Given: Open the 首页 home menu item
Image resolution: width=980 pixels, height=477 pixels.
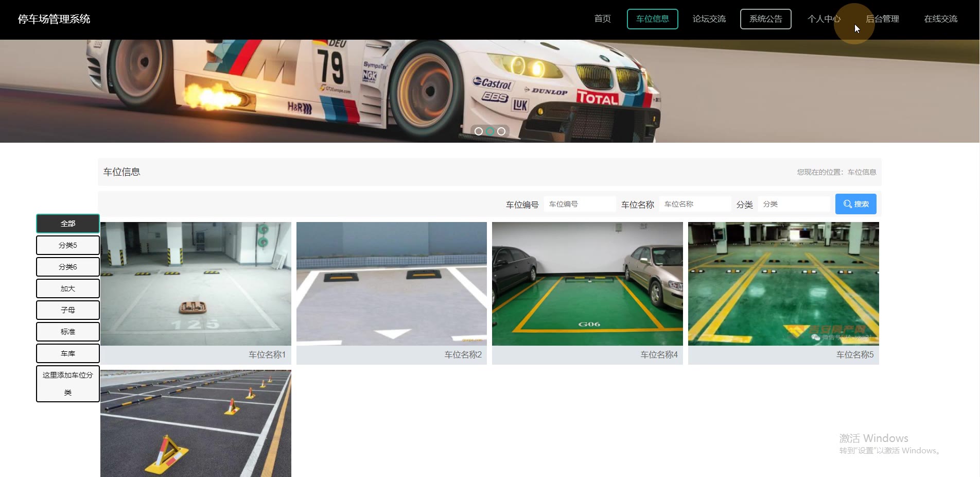Looking at the screenshot, I should point(602,19).
